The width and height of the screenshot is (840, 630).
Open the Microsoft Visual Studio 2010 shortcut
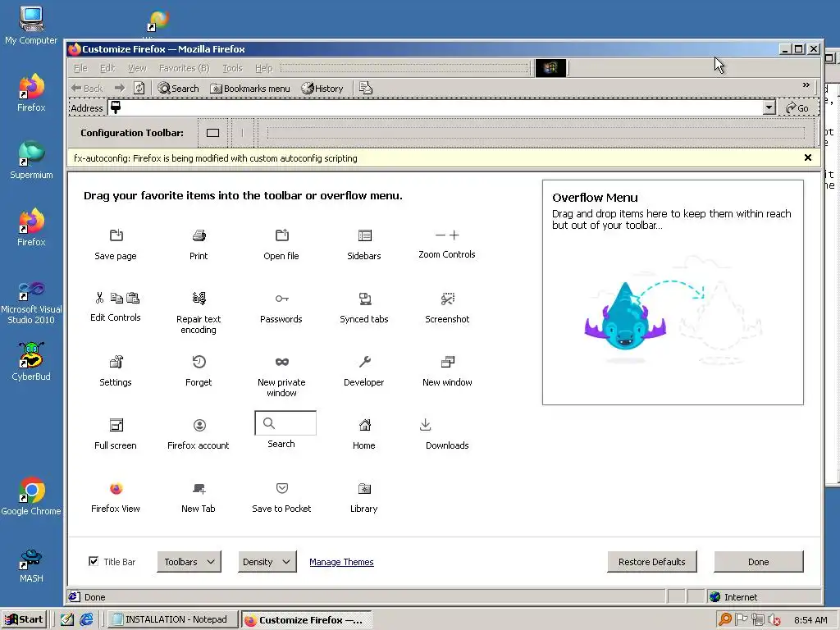pyautogui.click(x=31, y=304)
